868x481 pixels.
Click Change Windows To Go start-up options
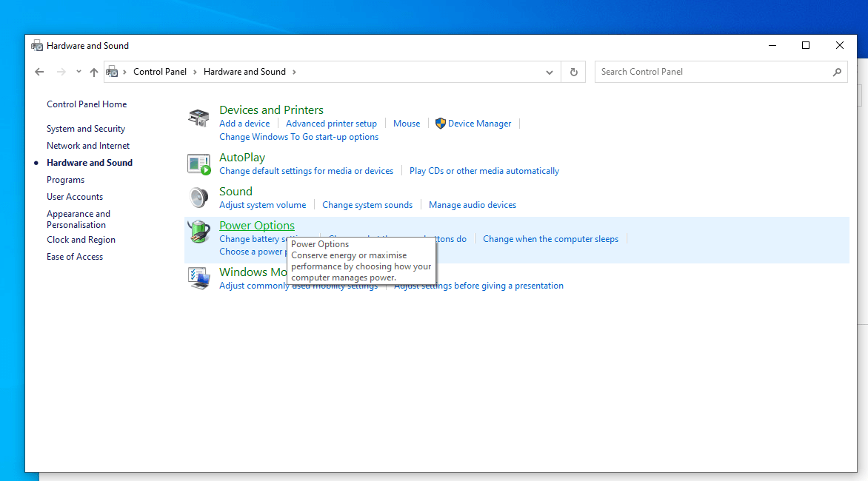(x=299, y=137)
